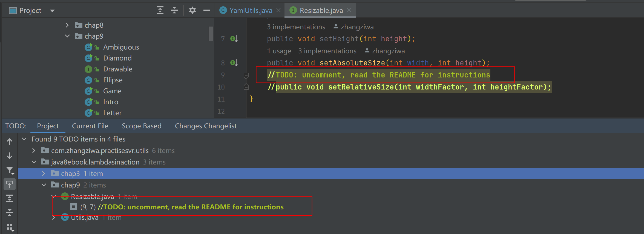
Task: Open Group By icon in TODO sidebar
Action: coord(10,227)
